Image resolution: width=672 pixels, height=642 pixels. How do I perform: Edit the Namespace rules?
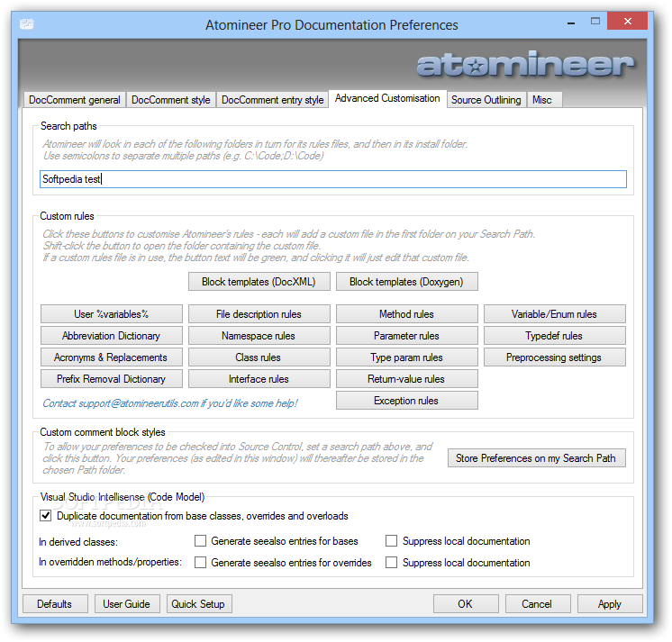(x=259, y=336)
